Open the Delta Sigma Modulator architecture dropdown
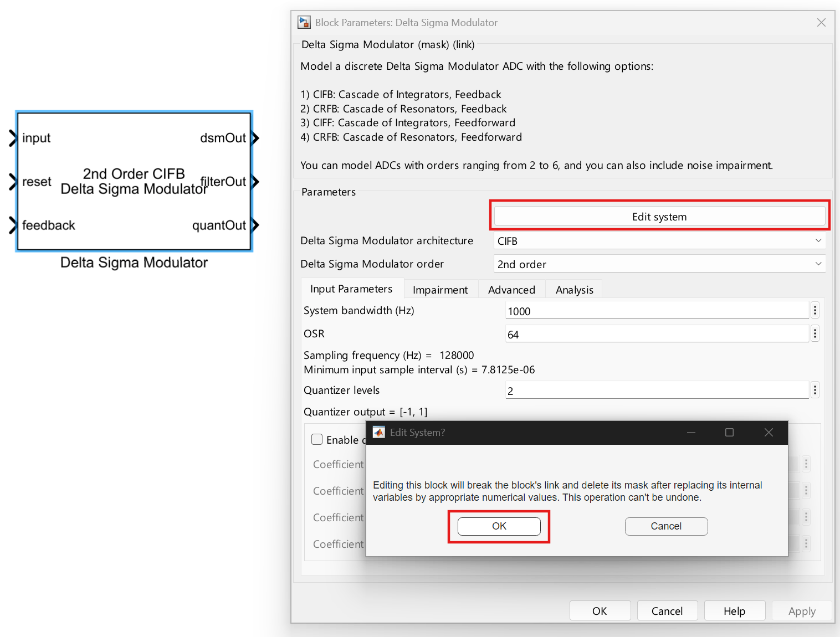The width and height of the screenshot is (840, 637). coord(659,241)
